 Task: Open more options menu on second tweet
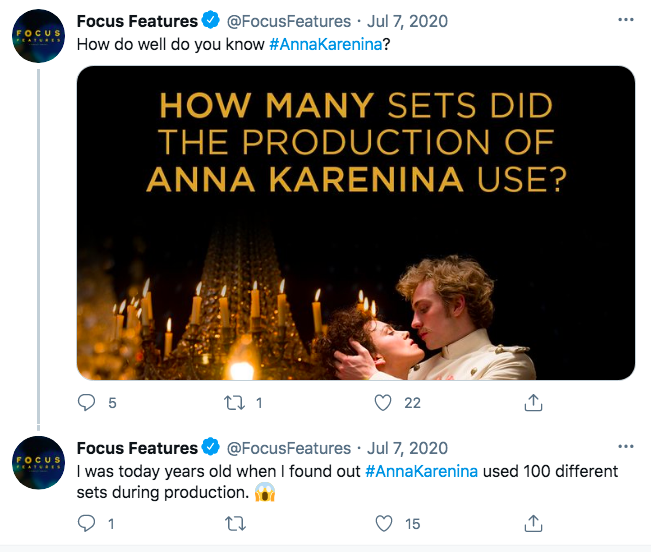(626, 447)
